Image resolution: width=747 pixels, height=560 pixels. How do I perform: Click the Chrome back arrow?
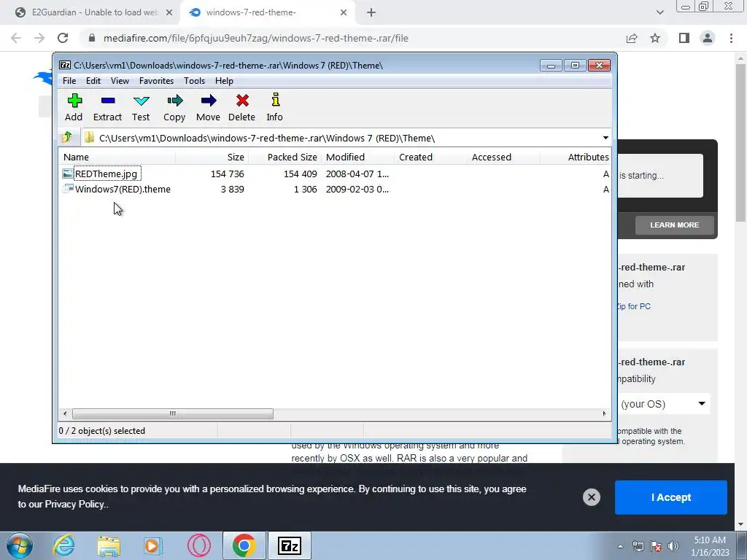click(x=16, y=38)
